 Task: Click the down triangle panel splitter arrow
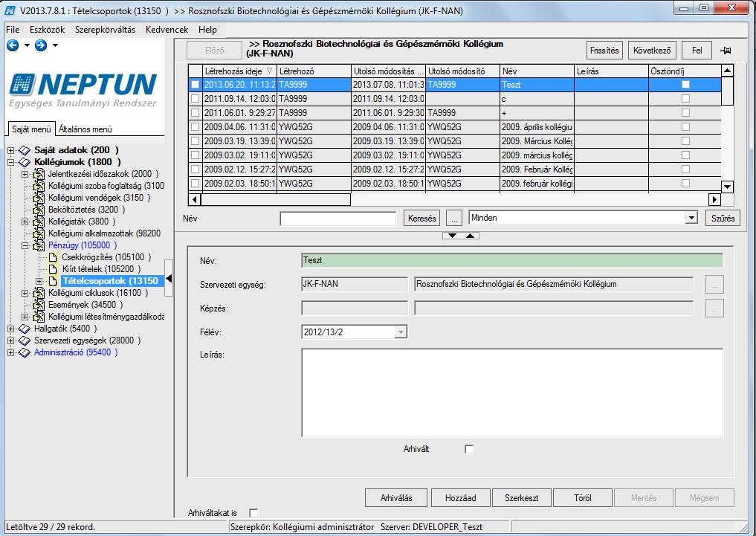452,236
